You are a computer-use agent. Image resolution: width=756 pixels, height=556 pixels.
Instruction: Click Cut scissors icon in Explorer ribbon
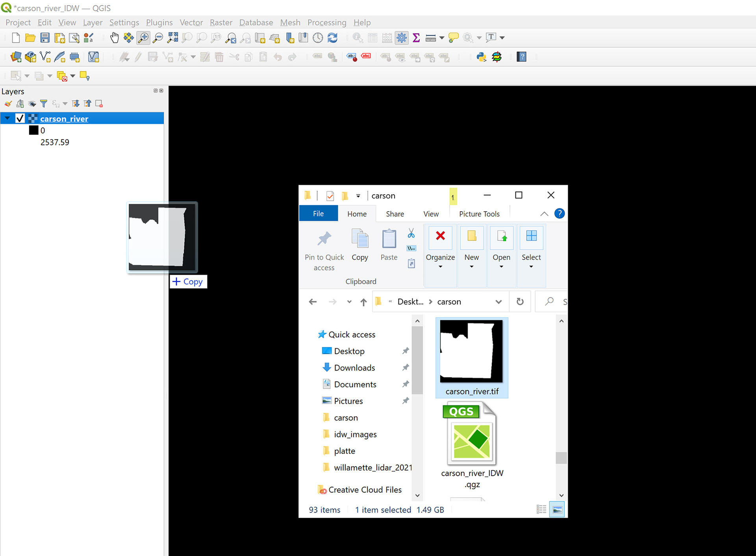coord(411,233)
